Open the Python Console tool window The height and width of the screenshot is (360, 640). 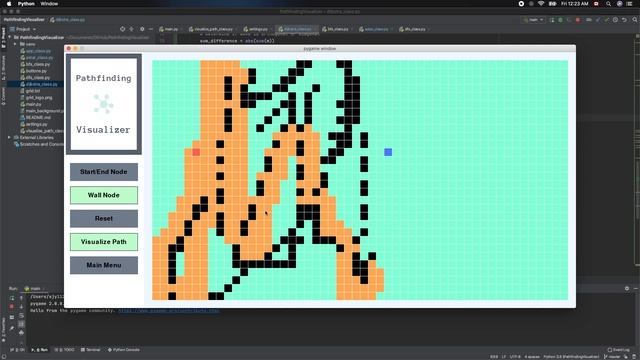(124, 350)
